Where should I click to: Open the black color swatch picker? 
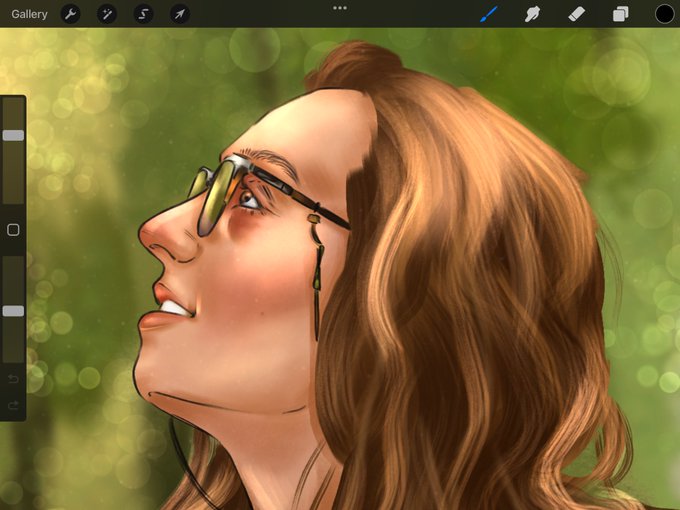664,14
